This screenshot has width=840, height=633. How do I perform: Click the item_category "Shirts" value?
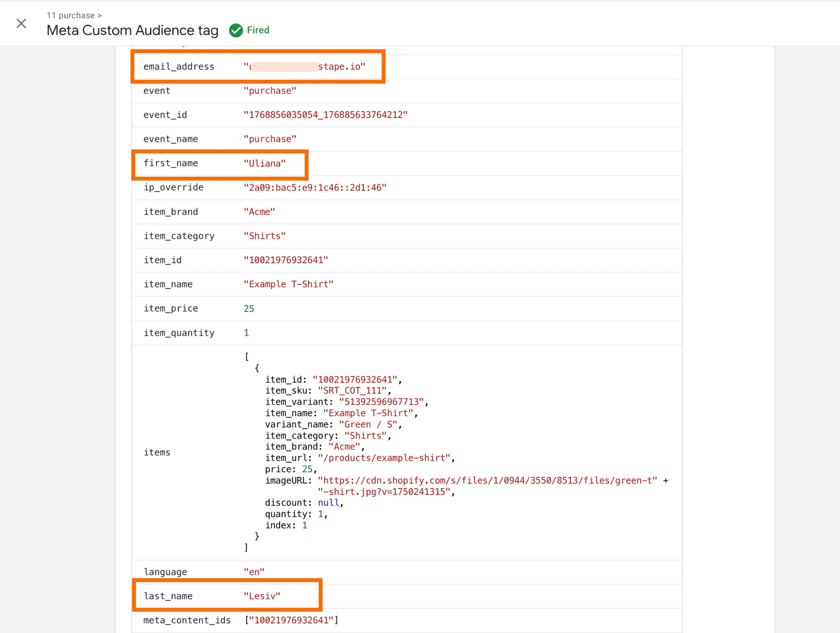pos(265,236)
